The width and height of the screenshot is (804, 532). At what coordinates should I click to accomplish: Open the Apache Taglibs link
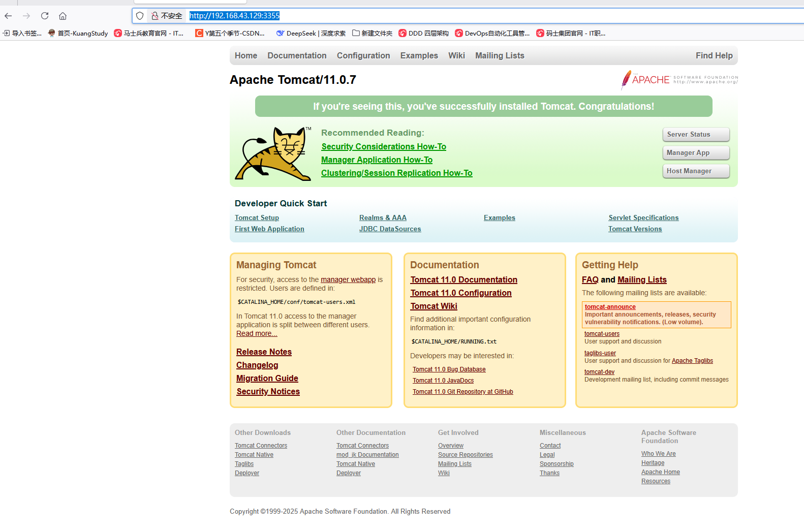[692, 361]
